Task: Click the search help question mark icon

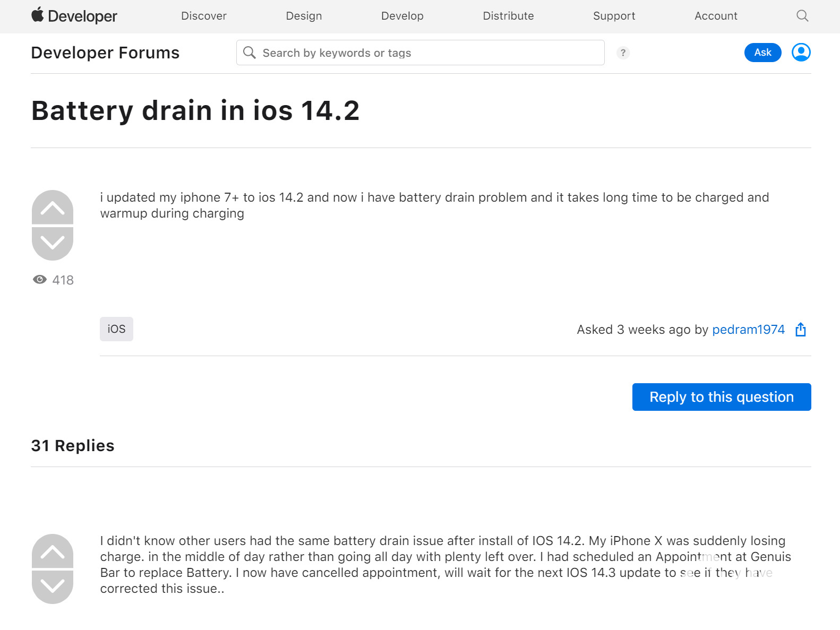Action: [x=623, y=53]
